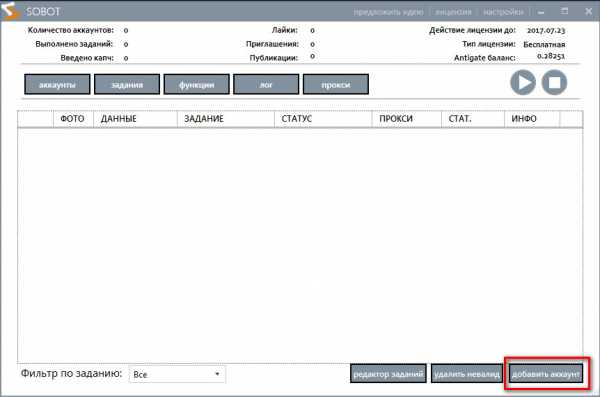Click the добавить аккаунт button
The width and height of the screenshot is (600, 397).
546,374
